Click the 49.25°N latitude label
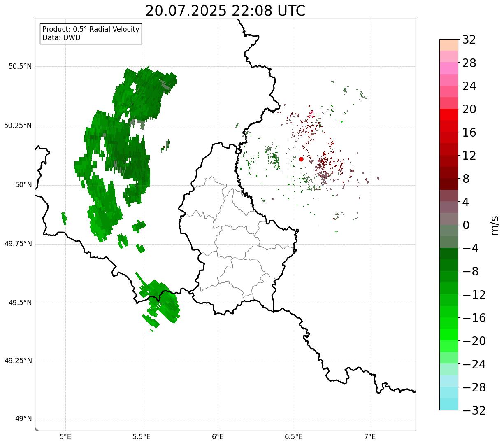The image size is (504, 445). coord(18,361)
